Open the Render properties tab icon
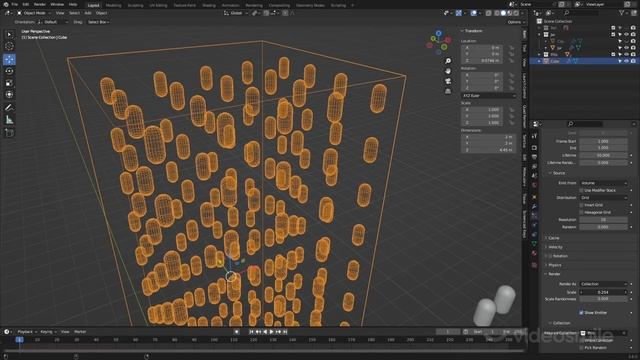This screenshot has height=360, width=640. (534, 147)
